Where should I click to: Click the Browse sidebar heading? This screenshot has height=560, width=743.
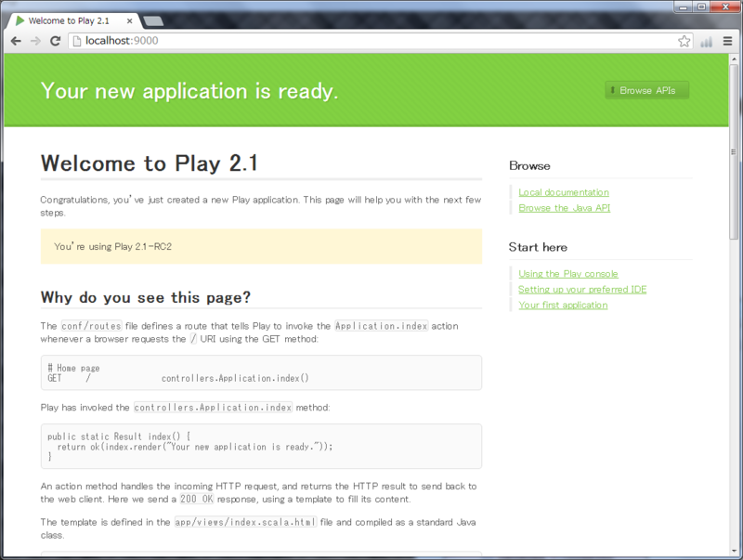click(529, 166)
